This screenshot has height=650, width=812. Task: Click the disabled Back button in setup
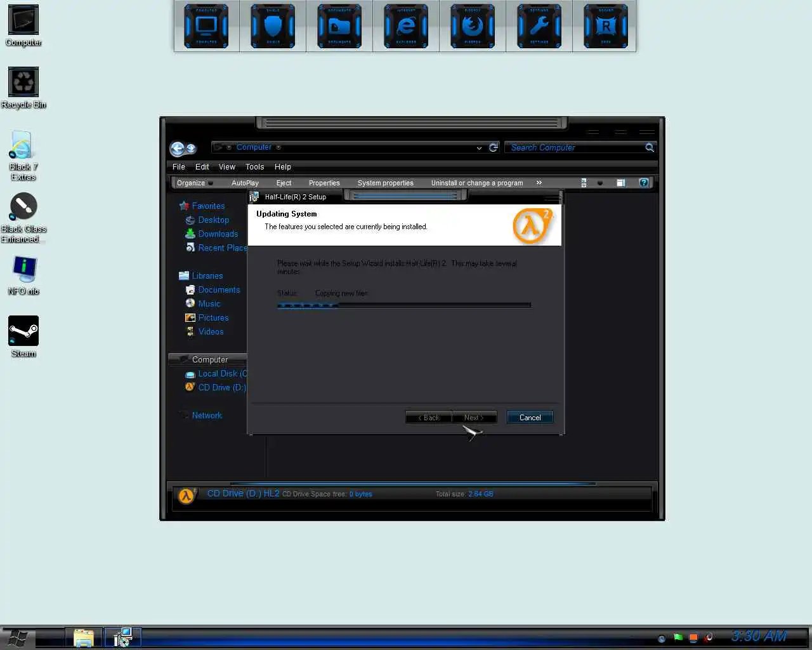click(429, 417)
